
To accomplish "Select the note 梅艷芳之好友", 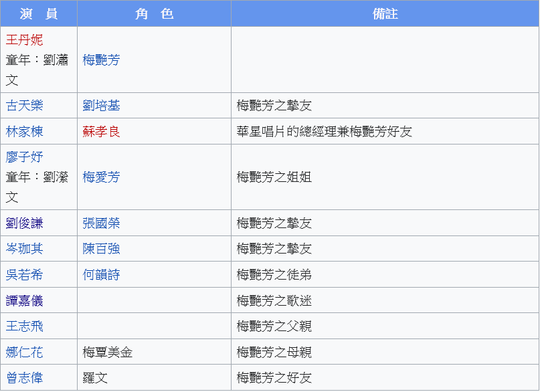I will click(x=274, y=377).
